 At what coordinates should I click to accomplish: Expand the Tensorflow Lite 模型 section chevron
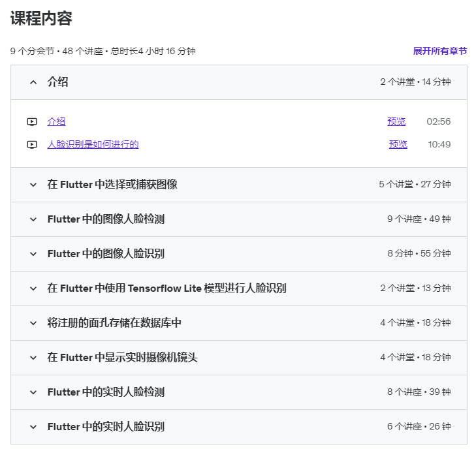33,289
